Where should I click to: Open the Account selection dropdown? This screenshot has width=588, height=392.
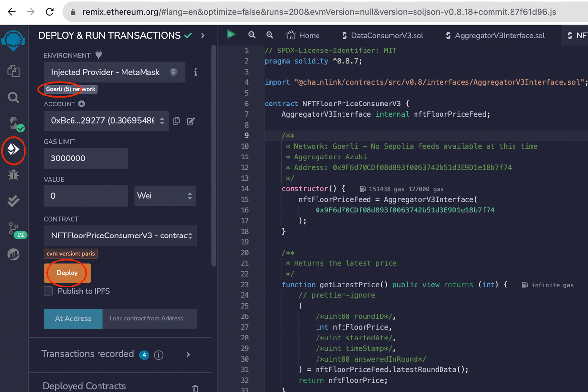[x=106, y=121]
